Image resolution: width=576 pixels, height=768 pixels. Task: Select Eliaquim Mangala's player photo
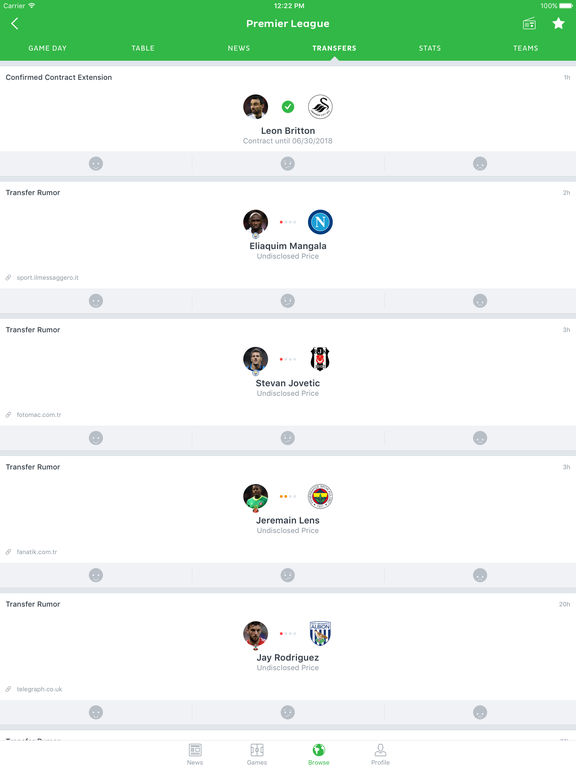tap(256, 222)
